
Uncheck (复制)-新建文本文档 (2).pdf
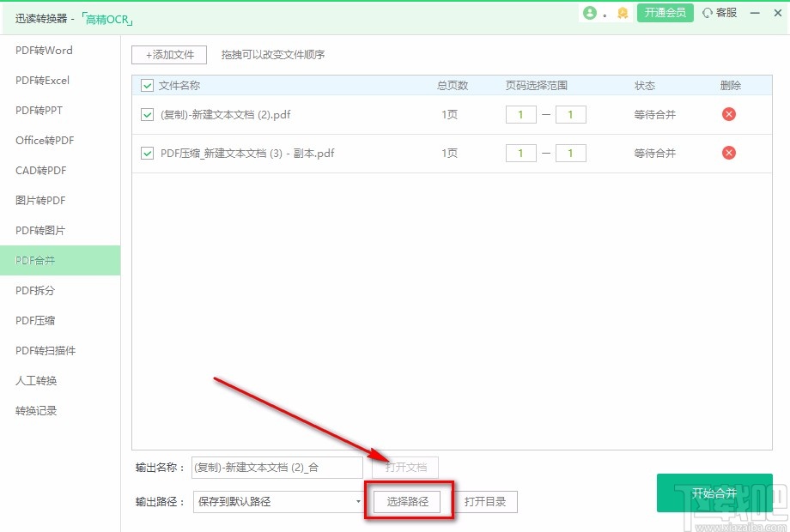147,113
